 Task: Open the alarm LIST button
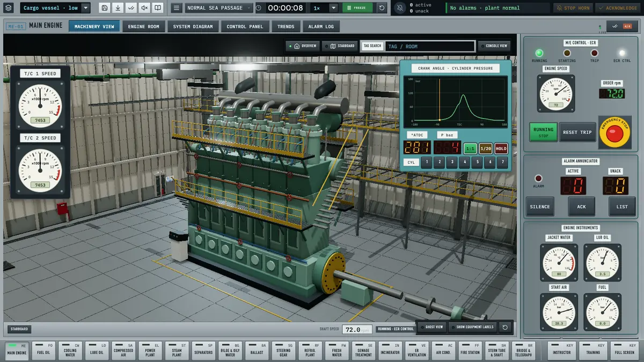(x=622, y=206)
